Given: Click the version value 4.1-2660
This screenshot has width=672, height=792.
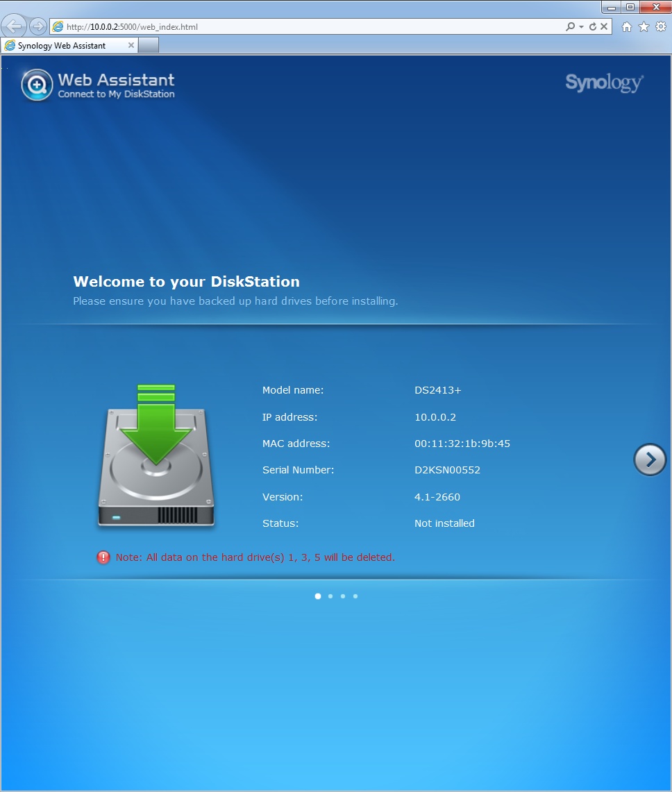Looking at the screenshot, I should (x=437, y=497).
